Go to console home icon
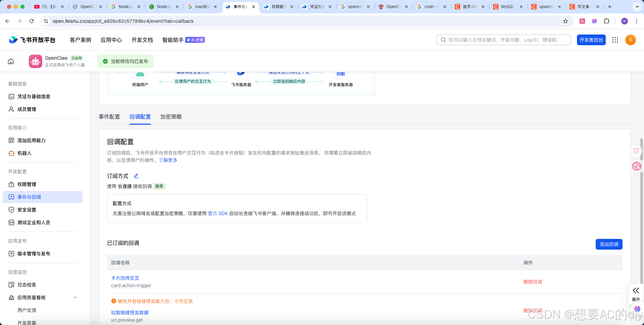Viewport: 644px width, 325px height. click(x=11, y=61)
